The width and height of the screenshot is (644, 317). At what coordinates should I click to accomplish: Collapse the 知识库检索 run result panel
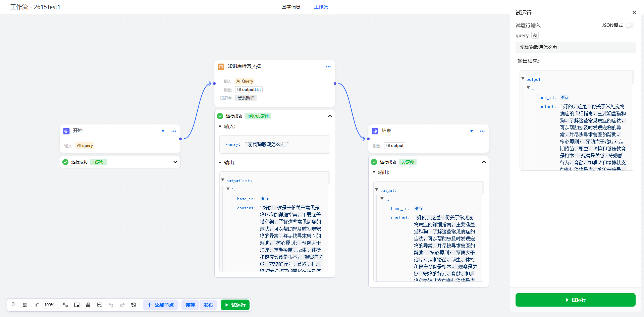point(330,116)
